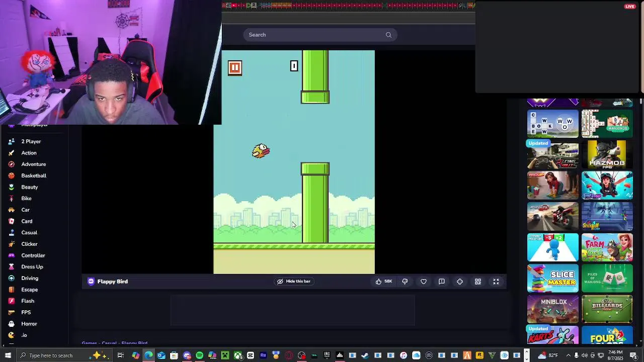Focus the Search input field
This screenshot has height=362, width=644.
pyautogui.click(x=320, y=35)
